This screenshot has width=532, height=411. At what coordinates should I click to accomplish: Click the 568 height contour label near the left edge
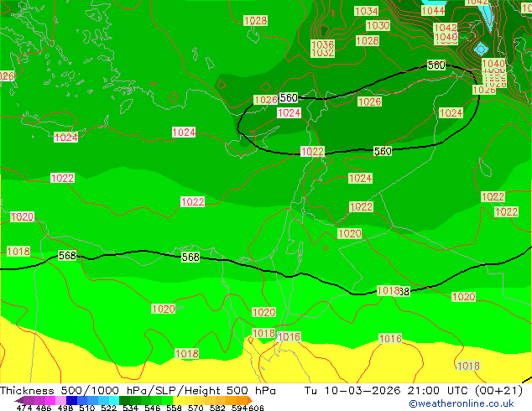(x=67, y=255)
